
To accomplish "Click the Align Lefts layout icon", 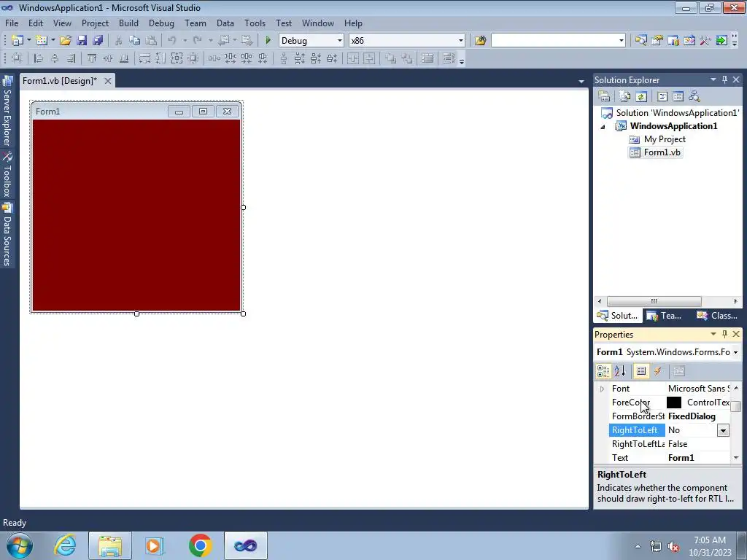I will pos(38,58).
